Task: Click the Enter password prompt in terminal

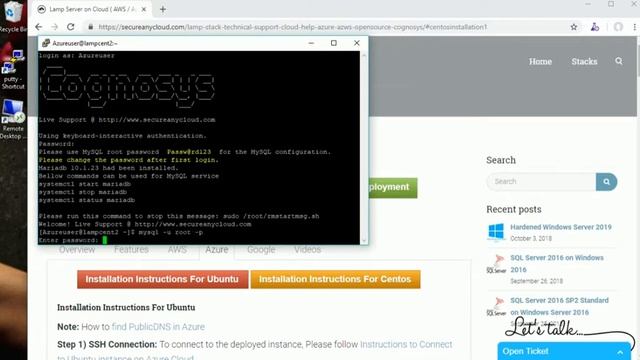Action: click(68, 240)
